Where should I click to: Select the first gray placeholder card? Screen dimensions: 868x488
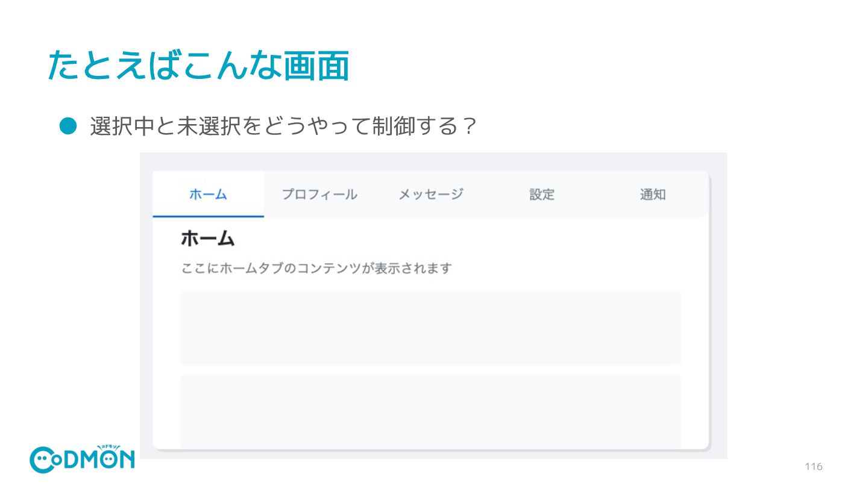[x=430, y=328]
